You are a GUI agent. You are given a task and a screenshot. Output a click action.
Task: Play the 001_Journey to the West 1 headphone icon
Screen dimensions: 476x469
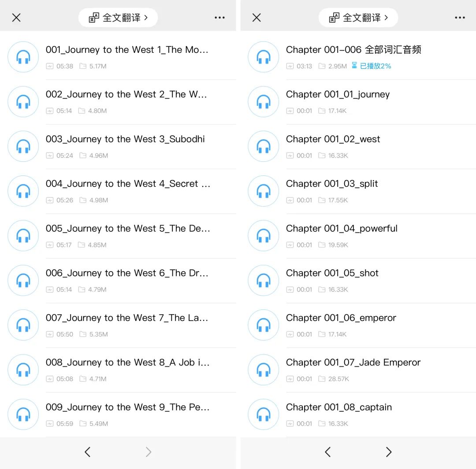pos(23,57)
